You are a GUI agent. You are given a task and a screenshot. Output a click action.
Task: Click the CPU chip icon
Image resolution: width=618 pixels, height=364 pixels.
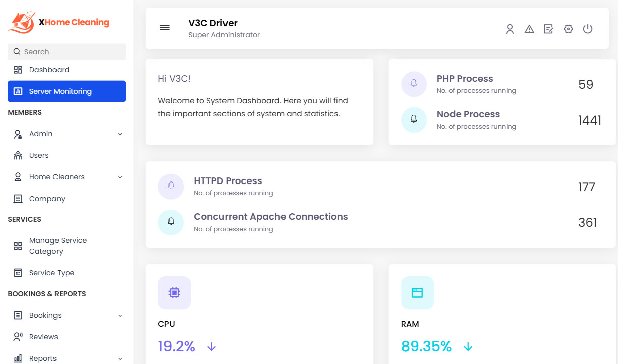(x=174, y=292)
